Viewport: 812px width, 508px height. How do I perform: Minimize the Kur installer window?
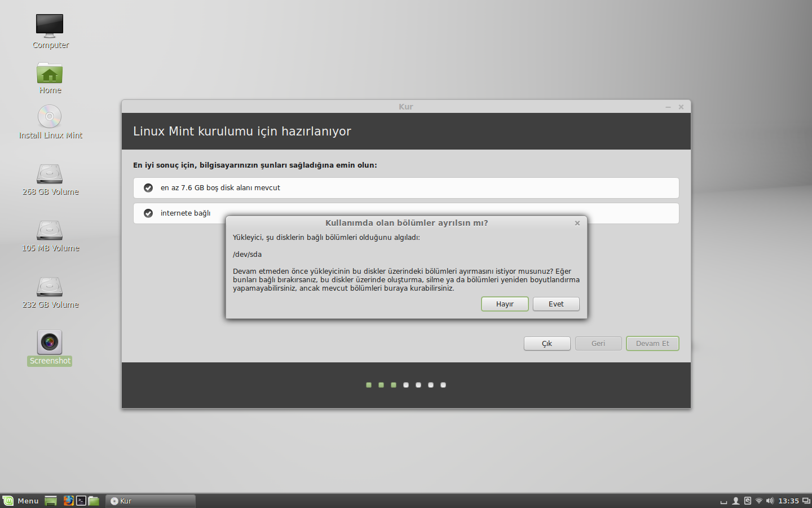coord(668,107)
